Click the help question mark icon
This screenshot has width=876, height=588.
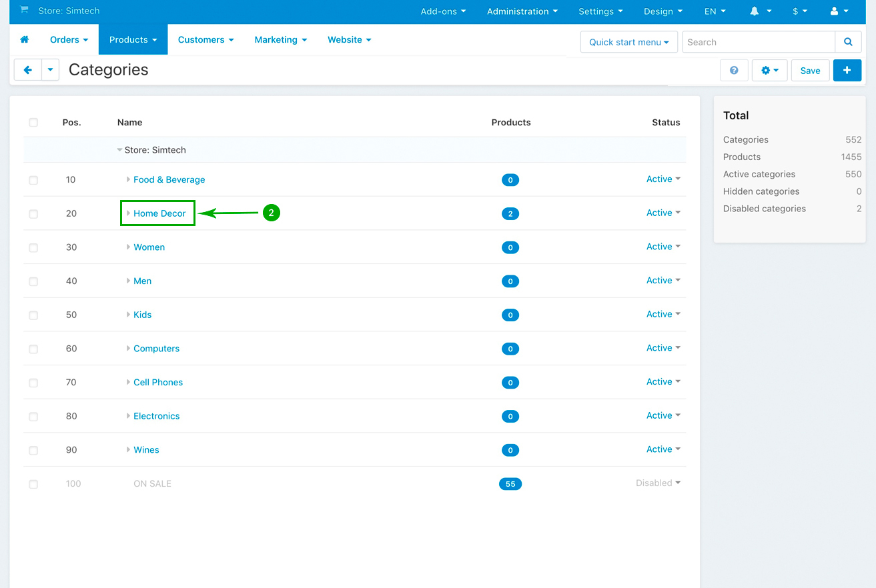point(734,71)
